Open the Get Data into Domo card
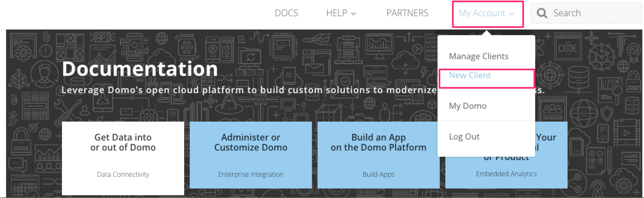This screenshot has height=198, width=644. (x=123, y=158)
